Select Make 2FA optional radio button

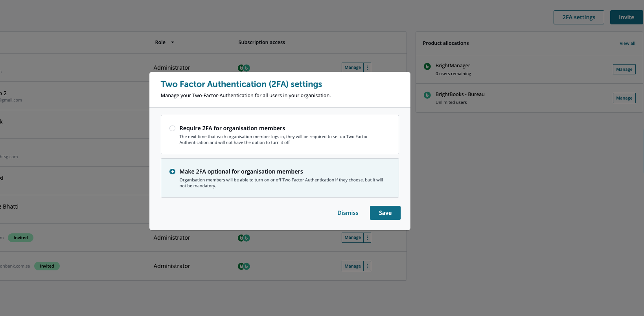pos(172,172)
